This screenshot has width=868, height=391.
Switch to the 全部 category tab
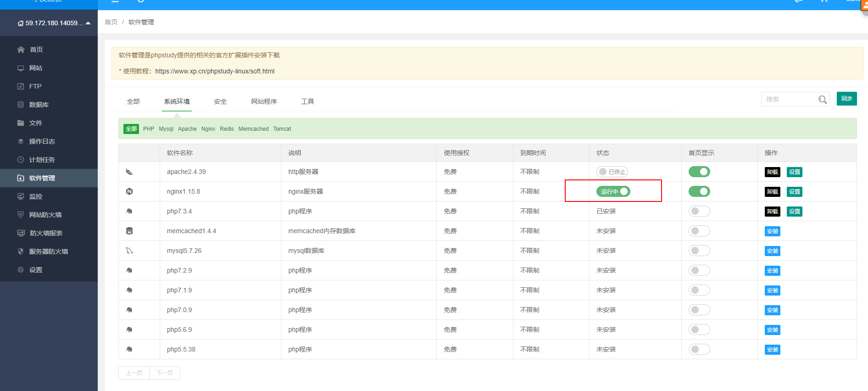[134, 101]
